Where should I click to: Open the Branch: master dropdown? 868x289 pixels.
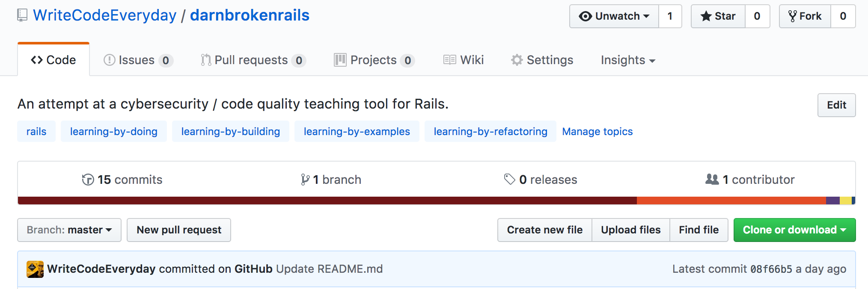(x=69, y=230)
